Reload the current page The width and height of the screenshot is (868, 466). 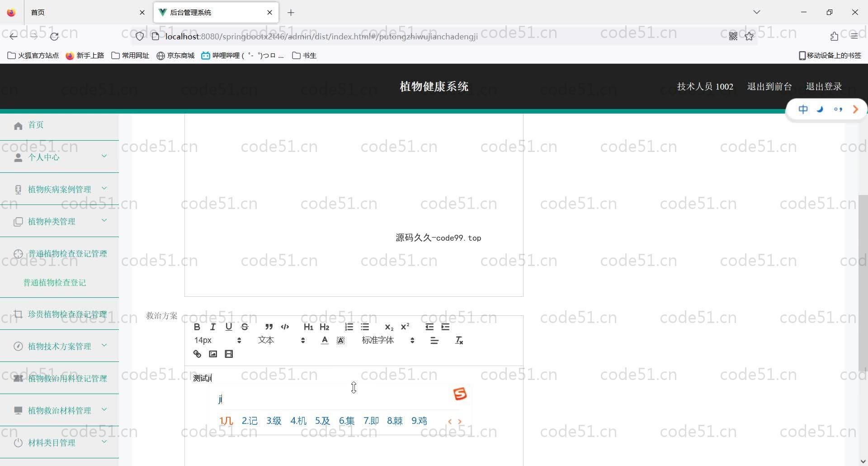coord(54,36)
